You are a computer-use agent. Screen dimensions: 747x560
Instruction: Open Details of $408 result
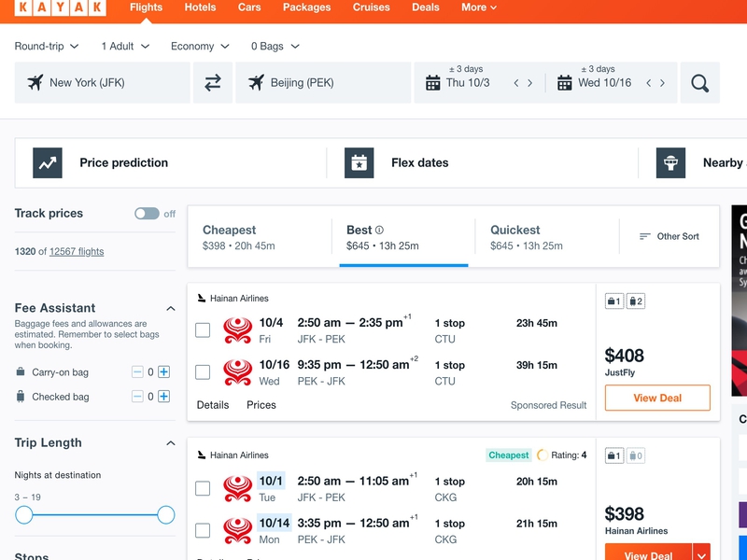click(x=213, y=405)
